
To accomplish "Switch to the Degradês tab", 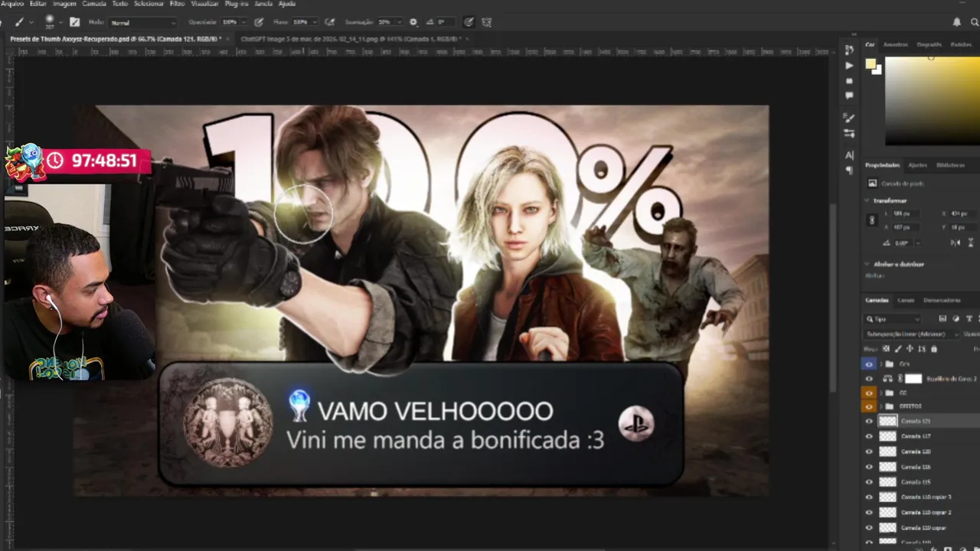I will [929, 45].
